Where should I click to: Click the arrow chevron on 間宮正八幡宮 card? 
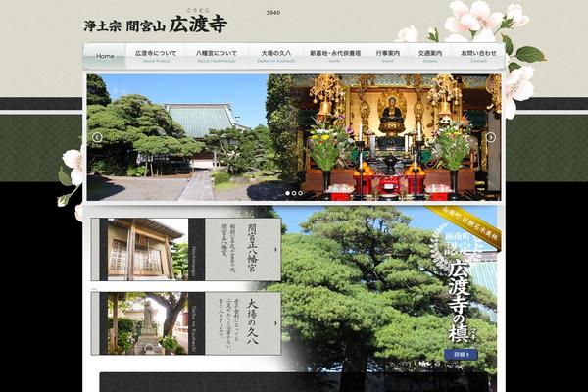[275, 250]
